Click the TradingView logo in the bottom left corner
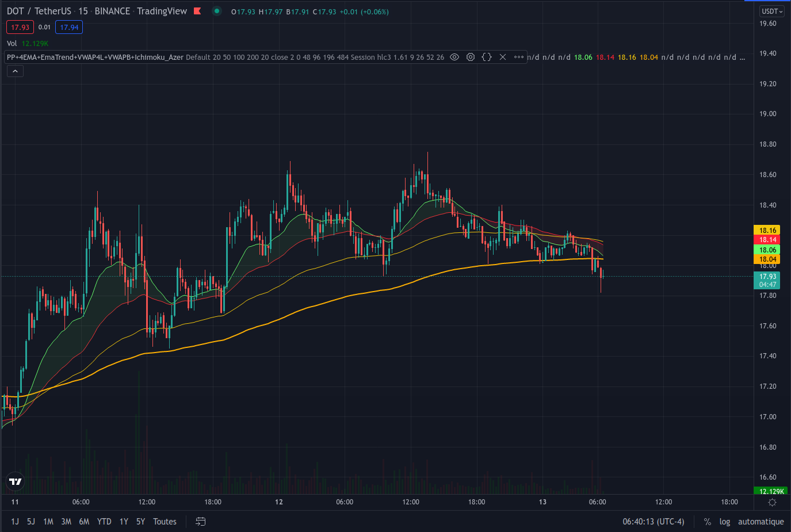Image resolution: width=791 pixels, height=532 pixels. point(14,481)
